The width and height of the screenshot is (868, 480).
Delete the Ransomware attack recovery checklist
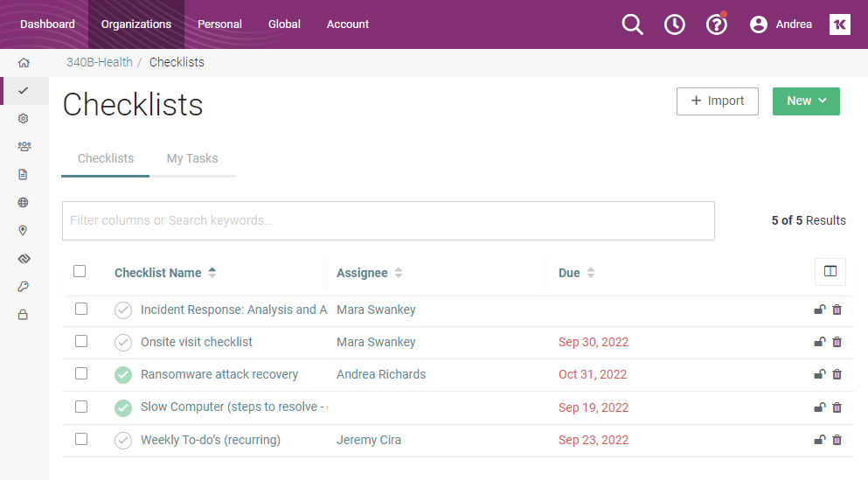tap(837, 374)
